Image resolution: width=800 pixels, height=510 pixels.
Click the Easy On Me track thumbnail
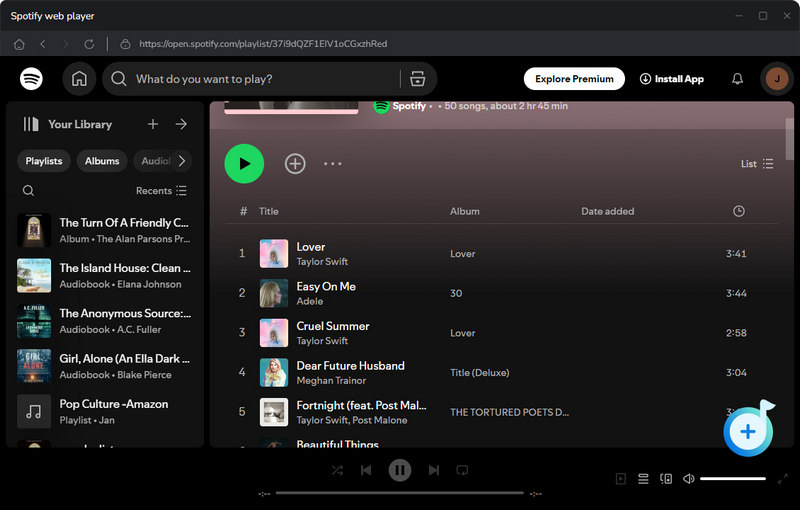(274, 293)
